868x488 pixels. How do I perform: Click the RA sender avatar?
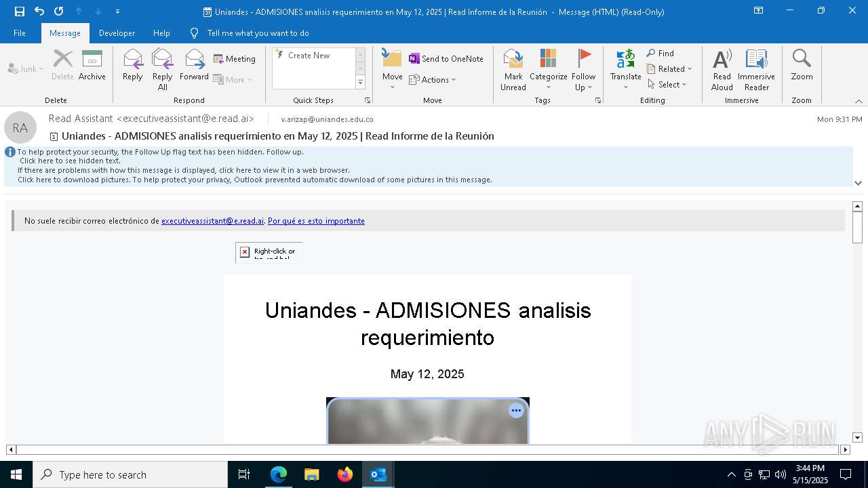(x=20, y=127)
